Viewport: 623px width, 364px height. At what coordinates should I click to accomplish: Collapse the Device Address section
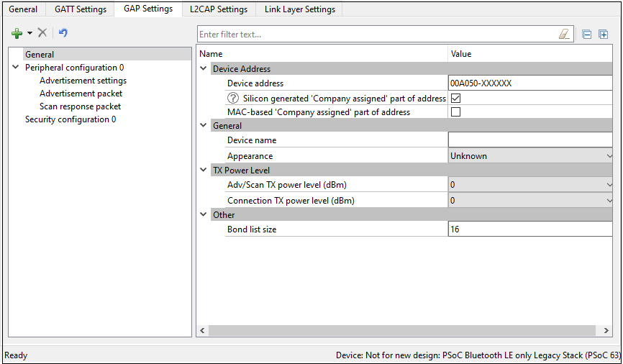tap(204, 69)
